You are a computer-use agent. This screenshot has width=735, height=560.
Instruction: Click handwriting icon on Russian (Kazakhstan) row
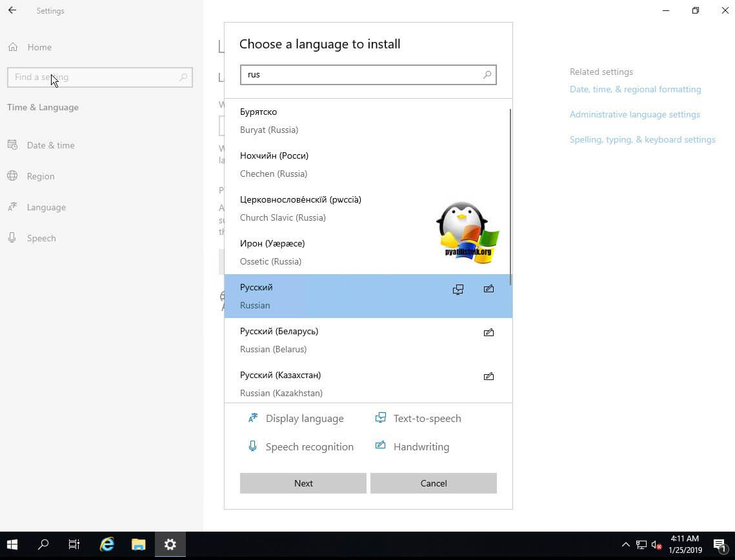tap(488, 377)
